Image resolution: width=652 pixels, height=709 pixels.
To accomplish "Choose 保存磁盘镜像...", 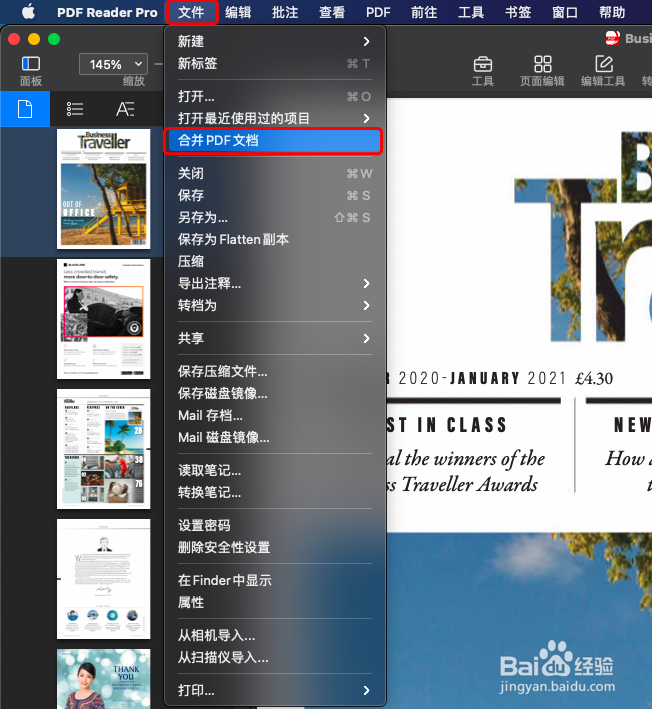I will [274, 393].
